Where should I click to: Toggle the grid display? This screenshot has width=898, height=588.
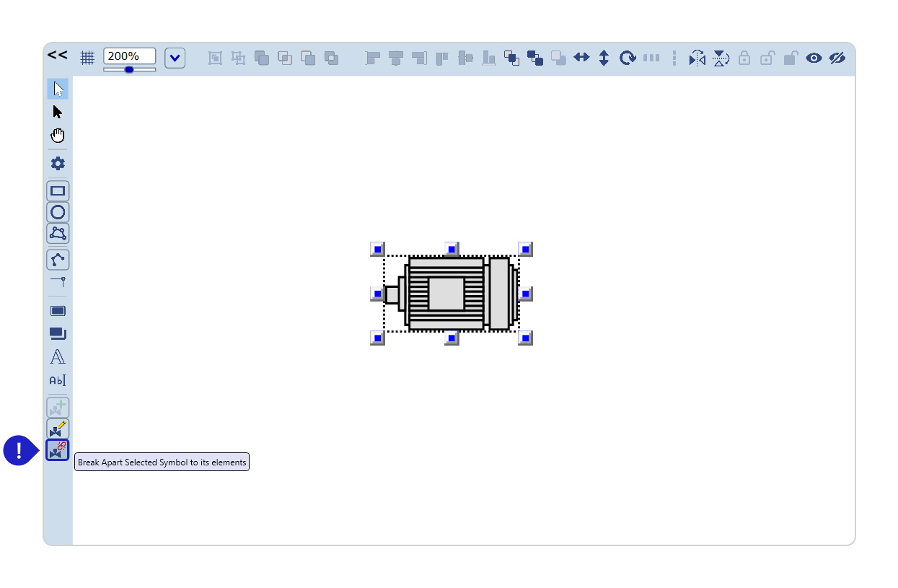click(87, 58)
